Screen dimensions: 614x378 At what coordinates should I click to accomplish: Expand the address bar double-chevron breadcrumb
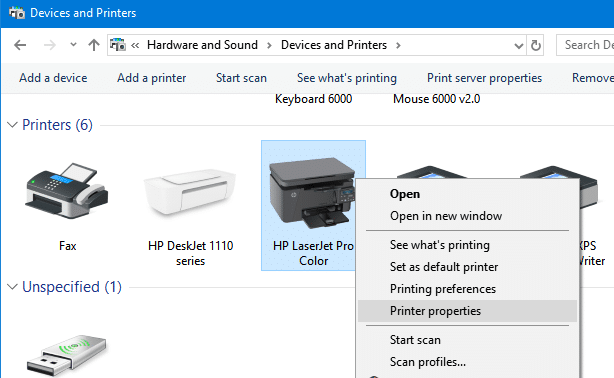(x=135, y=45)
